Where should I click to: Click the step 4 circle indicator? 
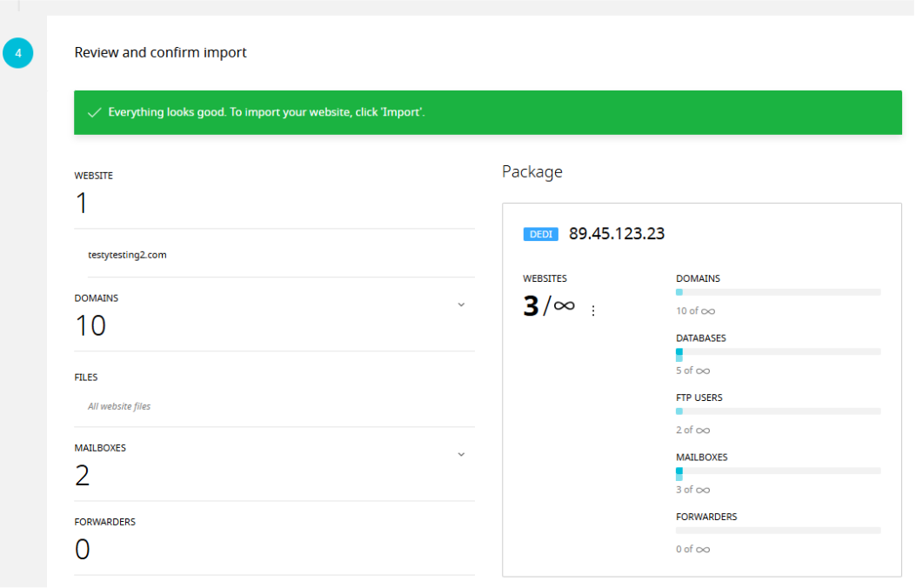click(x=18, y=53)
